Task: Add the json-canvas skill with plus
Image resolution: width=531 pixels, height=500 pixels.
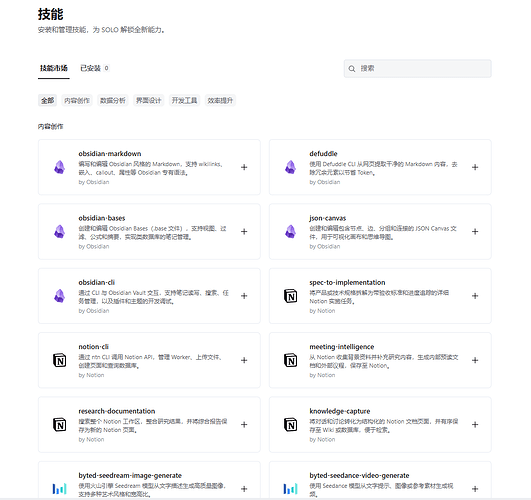Action: pyautogui.click(x=475, y=231)
